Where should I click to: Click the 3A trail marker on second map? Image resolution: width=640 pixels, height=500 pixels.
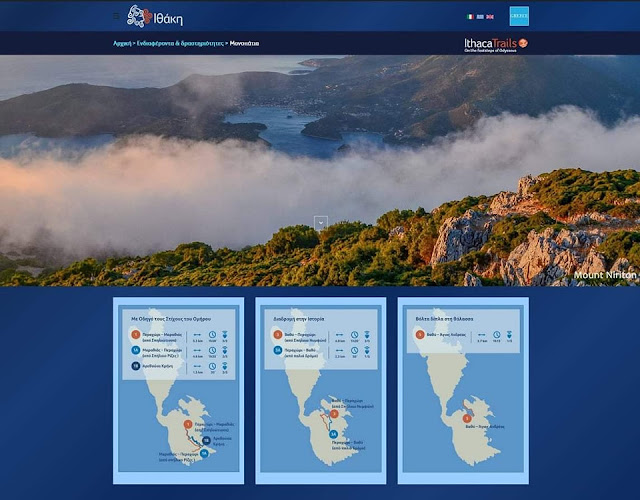point(334,433)
